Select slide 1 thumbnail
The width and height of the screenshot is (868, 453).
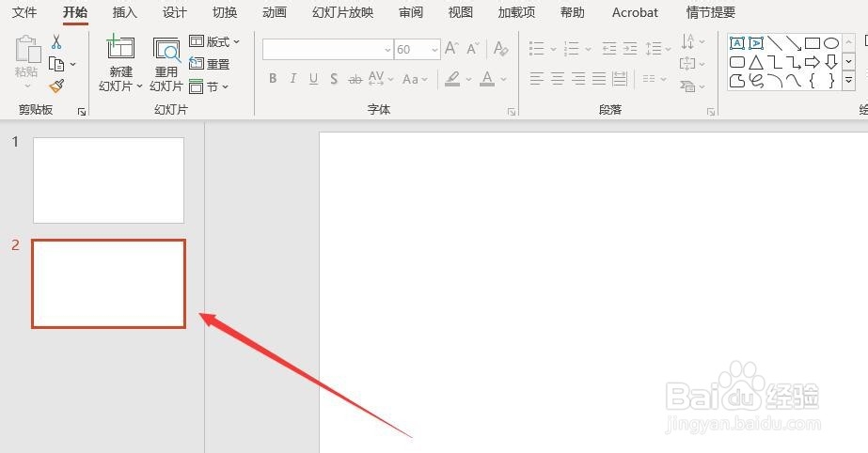108,180
